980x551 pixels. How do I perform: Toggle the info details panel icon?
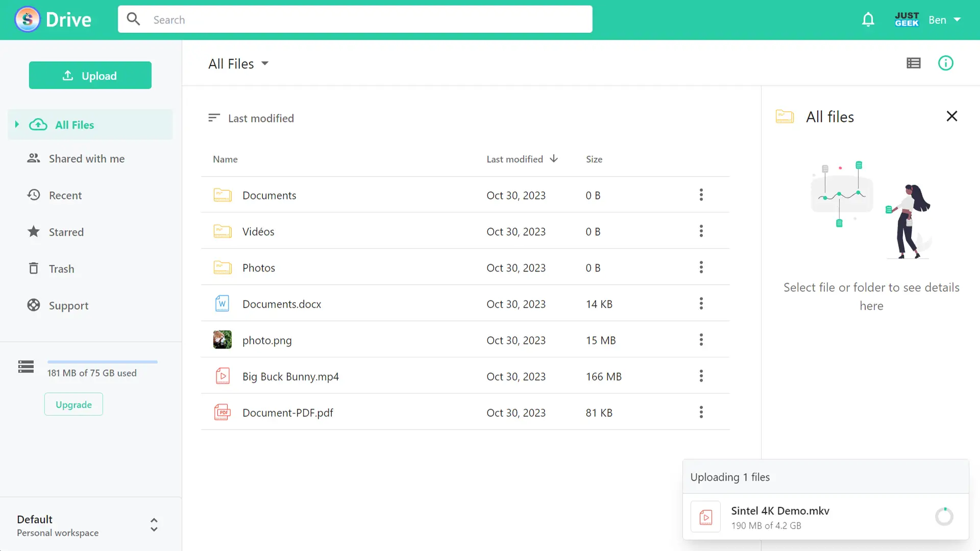coord(946,63)
